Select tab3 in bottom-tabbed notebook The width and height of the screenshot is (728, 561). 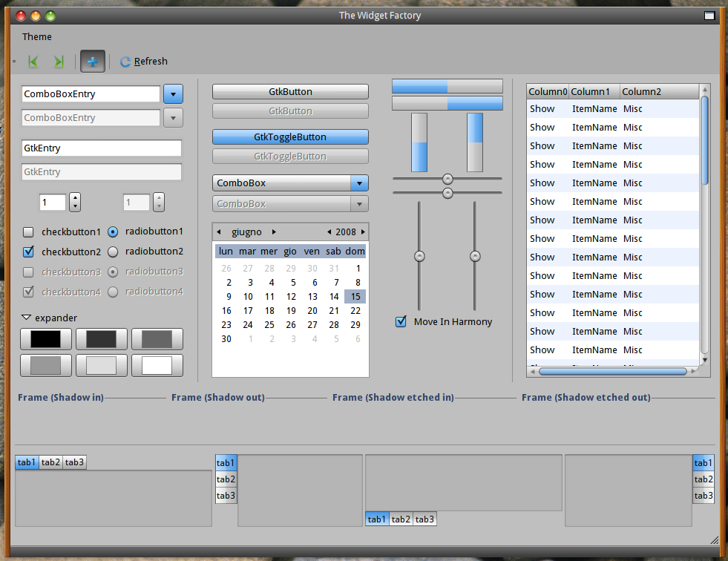click(x=424, y=519)
